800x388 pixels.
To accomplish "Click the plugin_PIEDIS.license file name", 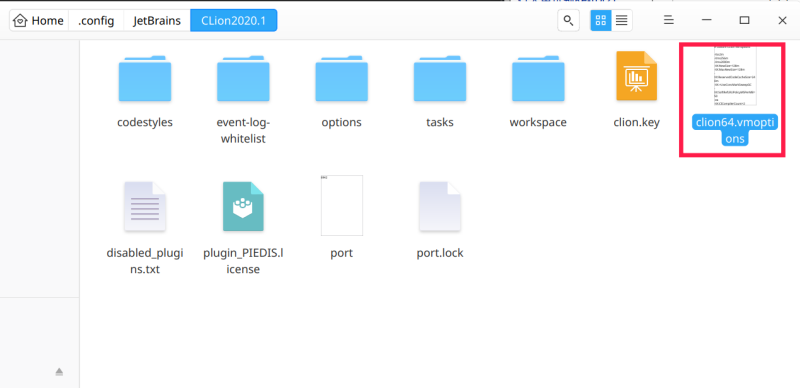I will tap(243, 261).
